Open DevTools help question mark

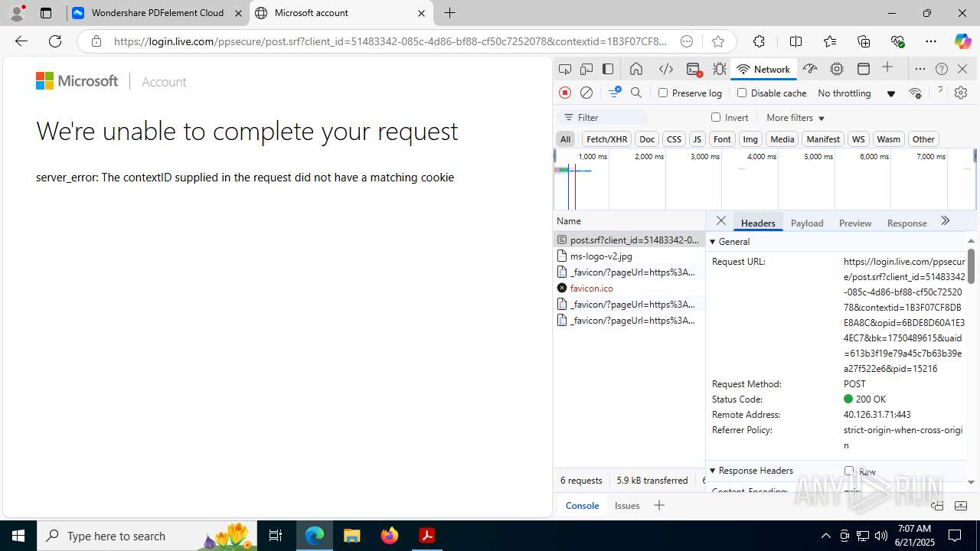point(942,69)
